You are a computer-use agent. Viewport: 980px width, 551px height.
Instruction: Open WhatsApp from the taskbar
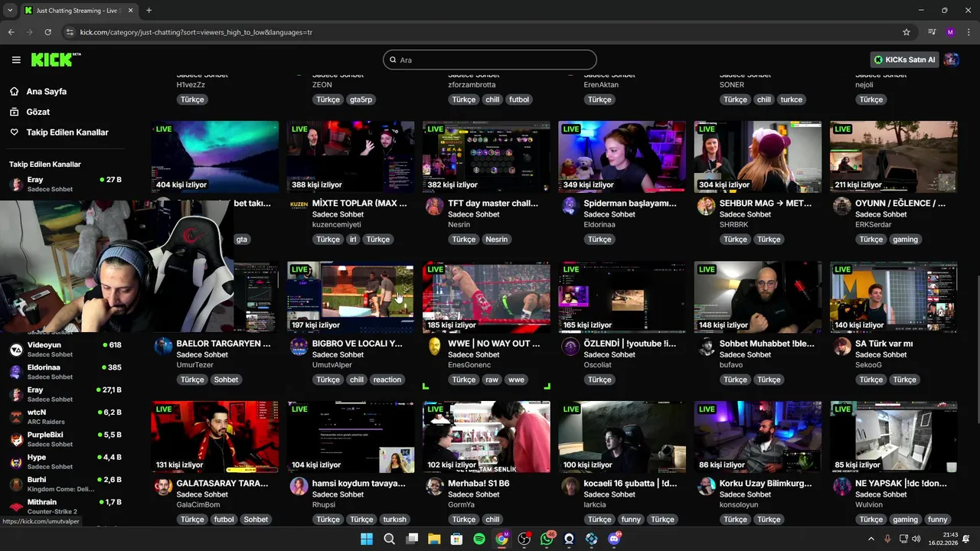point(547,539)
